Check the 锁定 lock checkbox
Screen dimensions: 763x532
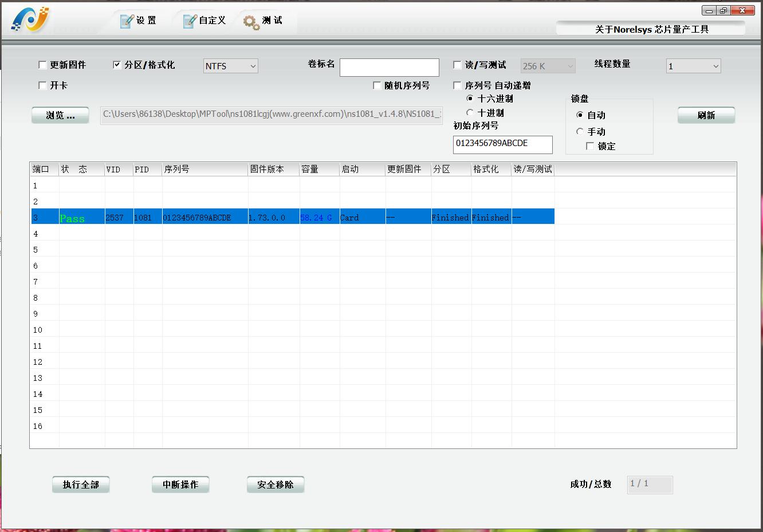pyautogui.click(x=590, y=146)
